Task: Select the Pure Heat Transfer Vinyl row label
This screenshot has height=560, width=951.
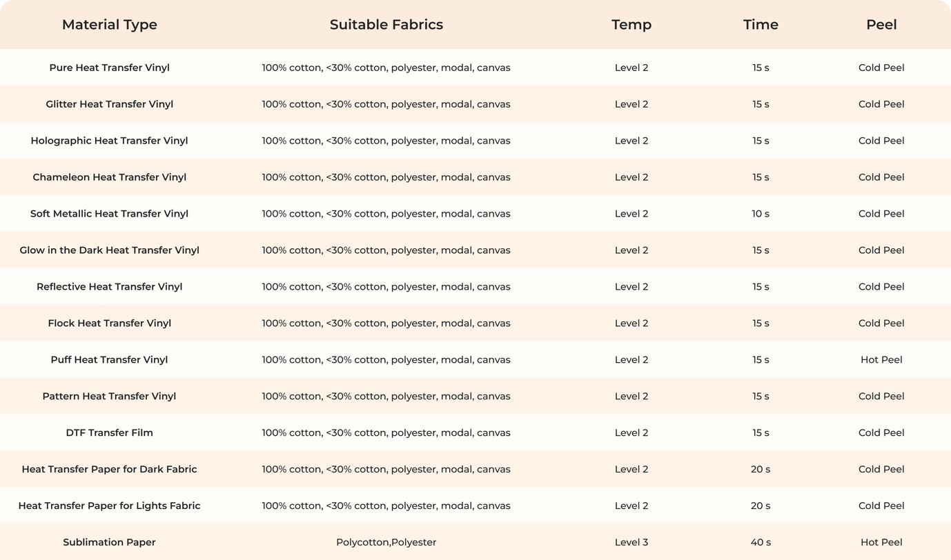Action: coord(110,68)
